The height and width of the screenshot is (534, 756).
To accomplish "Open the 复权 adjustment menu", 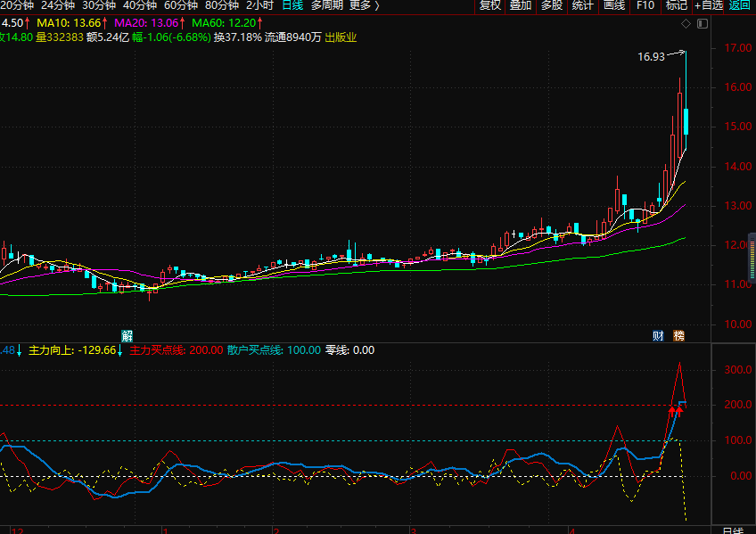I will (490, 5).
